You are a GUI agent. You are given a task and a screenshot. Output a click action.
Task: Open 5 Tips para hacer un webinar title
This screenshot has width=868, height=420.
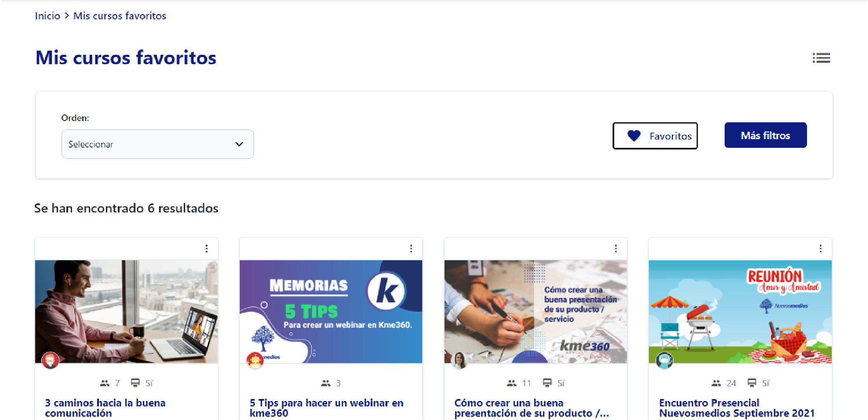click(326, 408)
